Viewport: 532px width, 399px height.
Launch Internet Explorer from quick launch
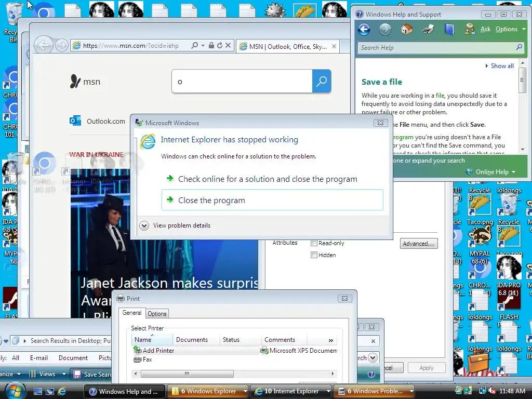pos(62,391)
